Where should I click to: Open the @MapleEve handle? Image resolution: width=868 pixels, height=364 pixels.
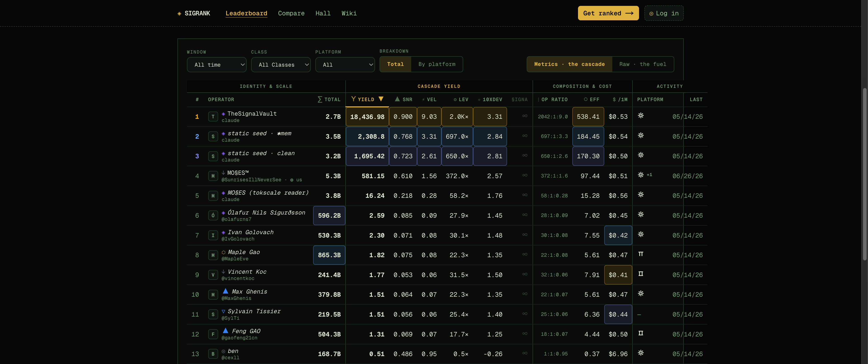point(235,259)
